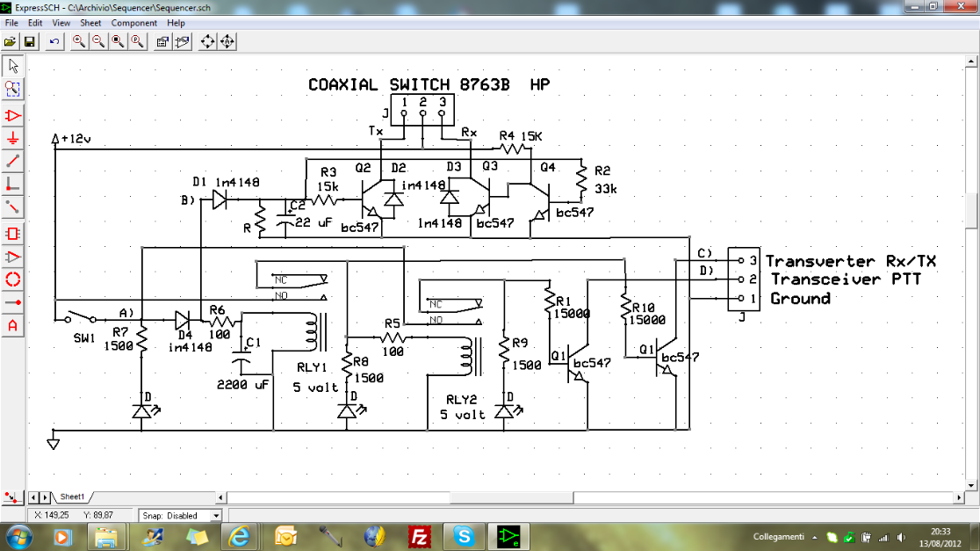Zoom to fit the whole schematic
Screen dimensions: 980x551
(118, 42)
